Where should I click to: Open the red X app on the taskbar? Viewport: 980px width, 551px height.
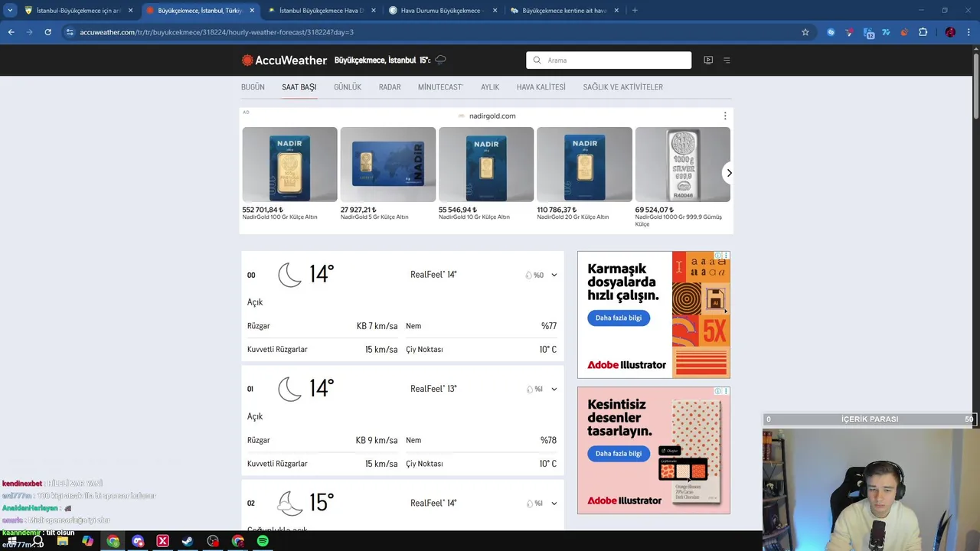pos(162,541)
